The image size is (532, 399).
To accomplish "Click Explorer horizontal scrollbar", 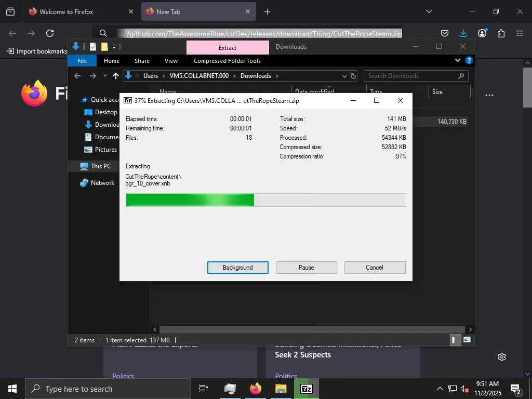I will tap(312, 329).
